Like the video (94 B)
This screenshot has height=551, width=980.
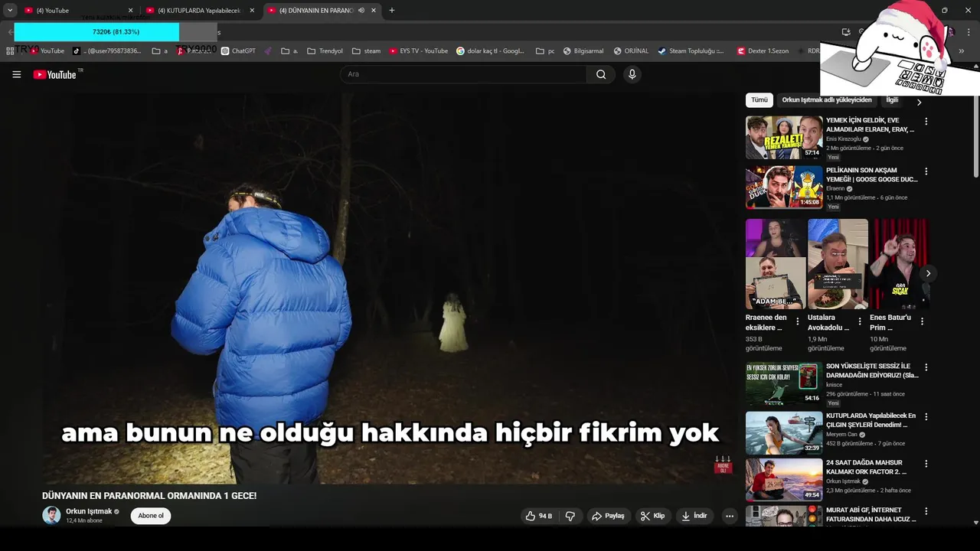[x=539, y=516]
